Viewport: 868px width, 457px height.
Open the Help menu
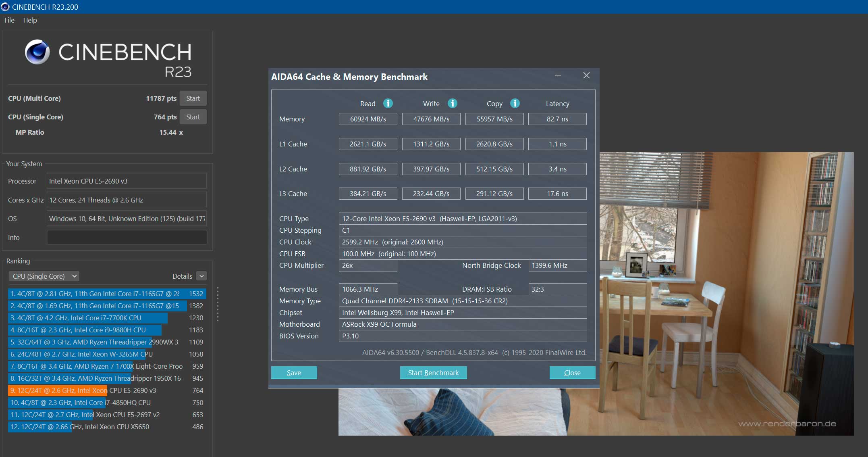[x=30, y=20]
